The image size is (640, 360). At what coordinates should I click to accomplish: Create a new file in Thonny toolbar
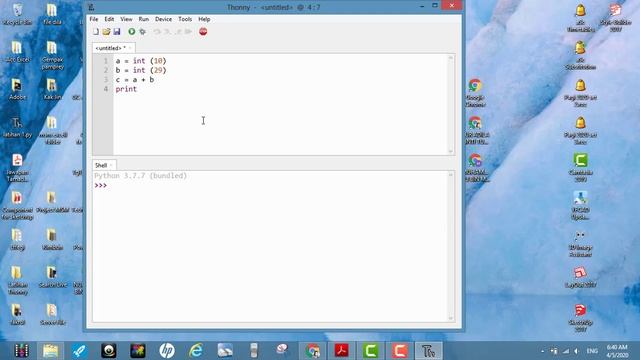[x=96, y=31]
